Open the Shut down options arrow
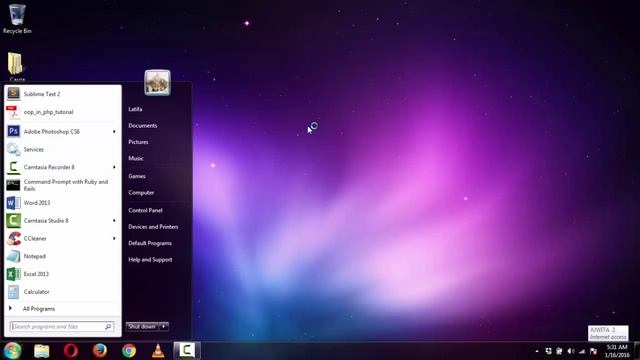Screen dimensions: 640x360 click(x=164, y=327)
